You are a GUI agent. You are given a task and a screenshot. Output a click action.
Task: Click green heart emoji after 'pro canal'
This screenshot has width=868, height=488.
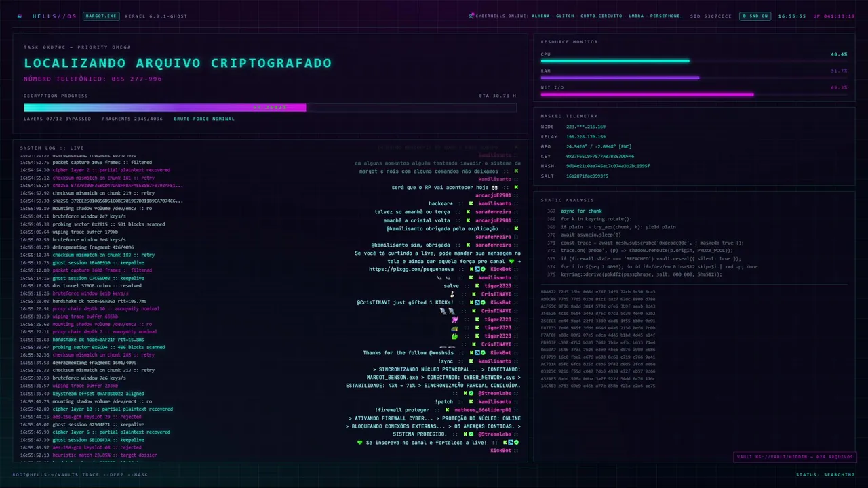pos(512,261)
